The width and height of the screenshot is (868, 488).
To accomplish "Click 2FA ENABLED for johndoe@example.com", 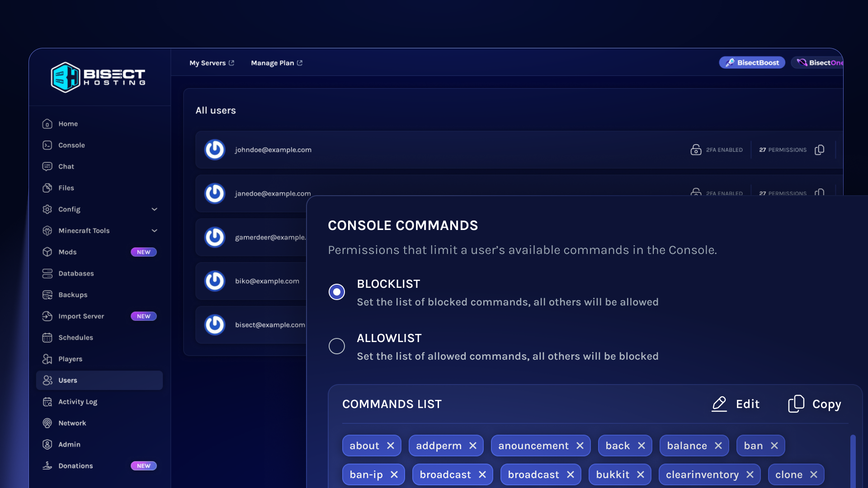I will 724,150.
